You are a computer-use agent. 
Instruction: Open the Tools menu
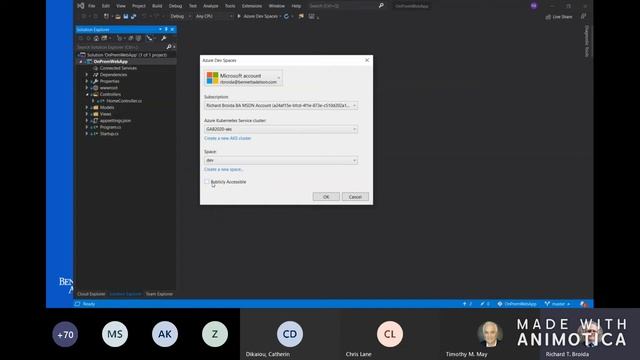click(x=230, y=6)
